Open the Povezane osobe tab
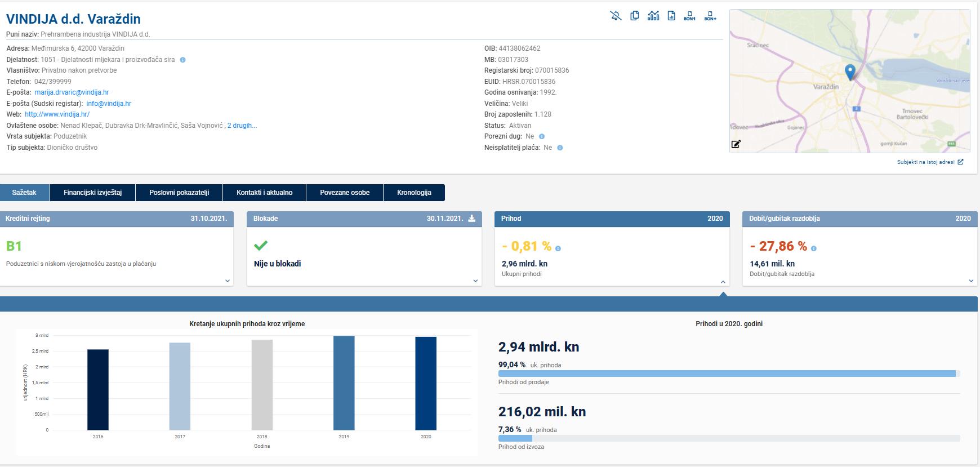The image size is (980, 467). pos(345,193)
